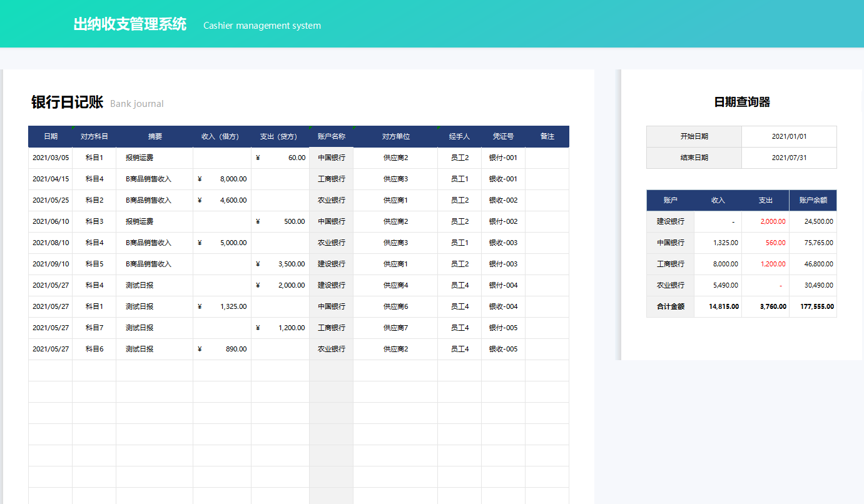864x504 pixels.
Task: Select the 农业银行 balance 30,490.00
Action: [x=813, y=285]
